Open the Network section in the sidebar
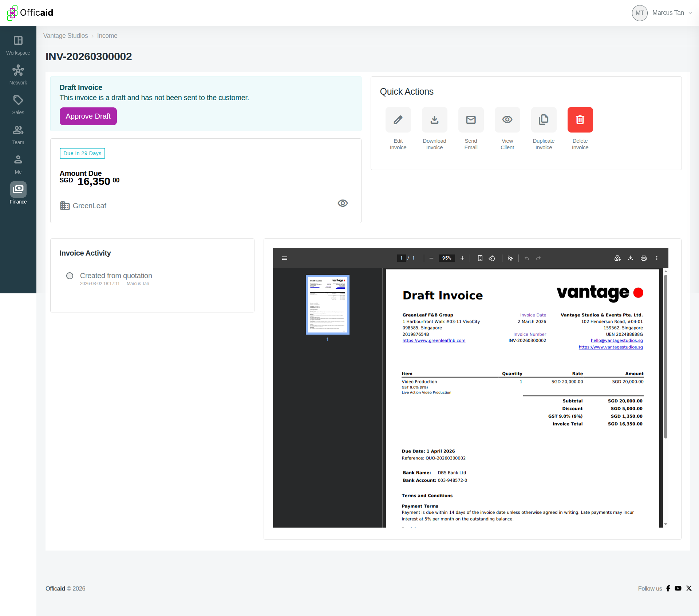The width and height of the screenshot is (699, 616). click(18, 74)
